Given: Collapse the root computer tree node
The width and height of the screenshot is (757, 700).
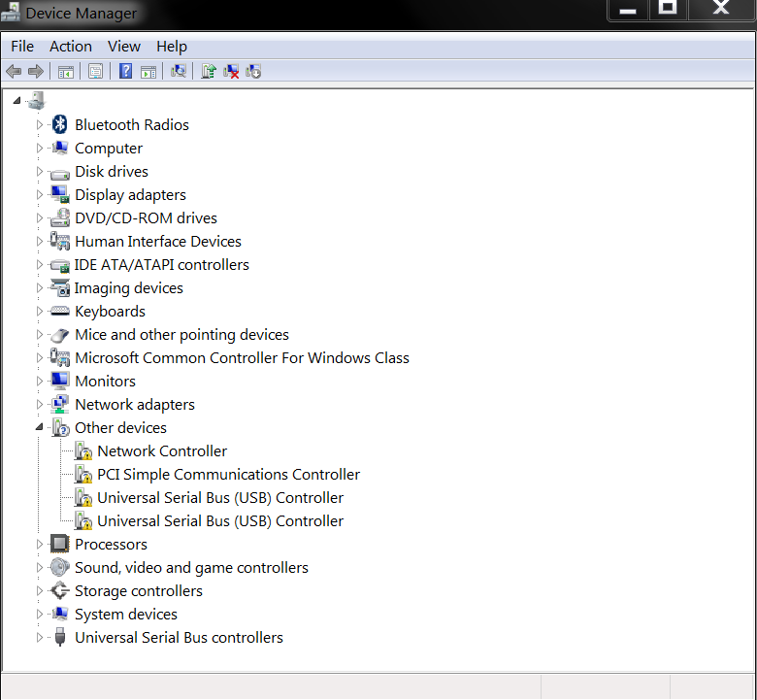Looking at the screenshot, I should pos(16,100).
